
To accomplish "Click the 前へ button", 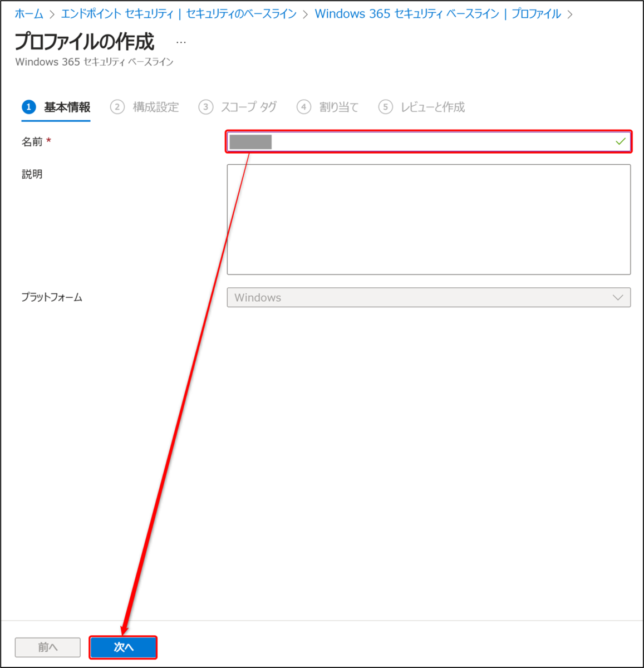I will coord(48,647).
